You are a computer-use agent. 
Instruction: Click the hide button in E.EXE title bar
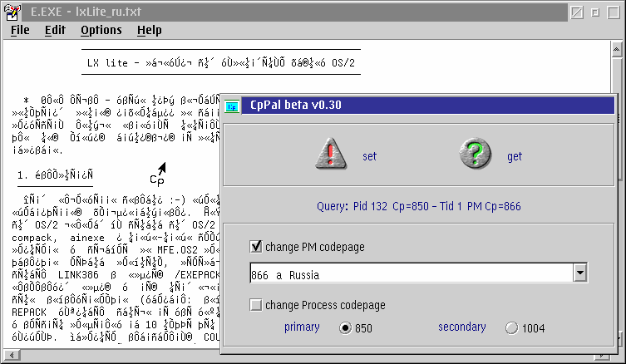coord(577,12)
